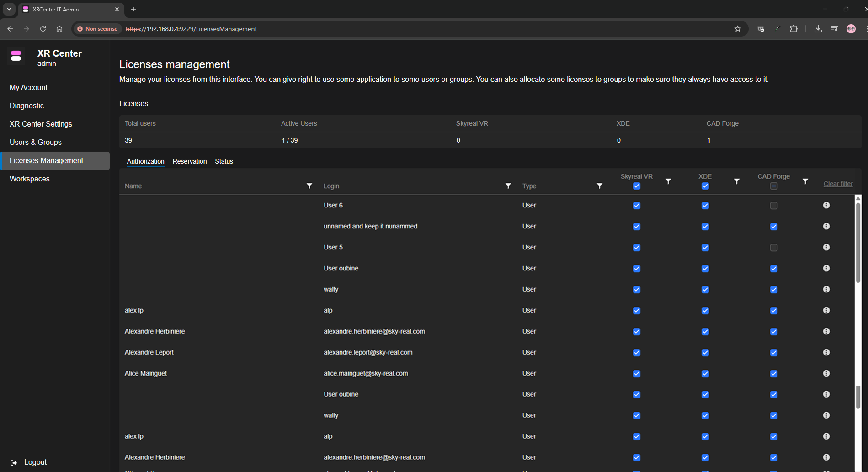Toggle the Skyreal VR header select-all checkbox
Viewport: 868px width, 472px height.
(x=636, y=186)
